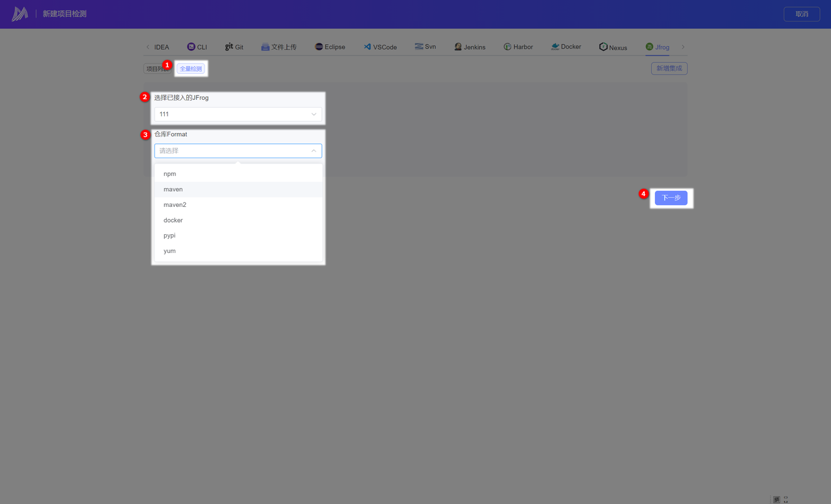This screenshot has width=831, height=504.
Task: Choose npm from the format list
Action: (x=170, y=174)
